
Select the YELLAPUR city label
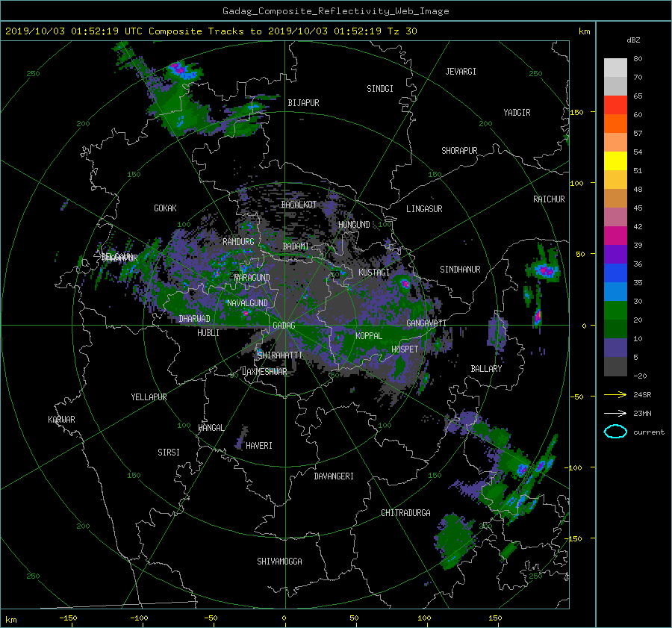149,397
